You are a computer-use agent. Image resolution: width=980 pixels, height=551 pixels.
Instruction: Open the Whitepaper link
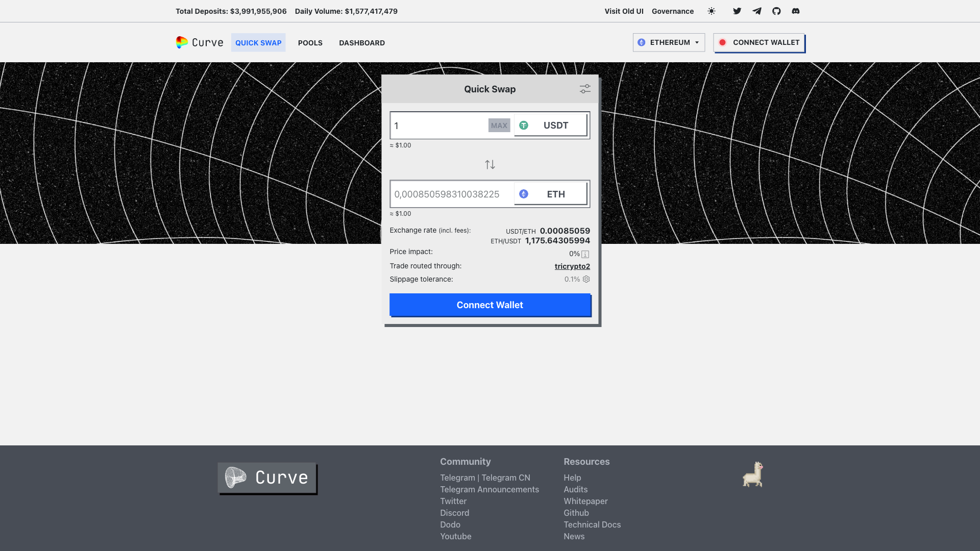tap(585, 501)
